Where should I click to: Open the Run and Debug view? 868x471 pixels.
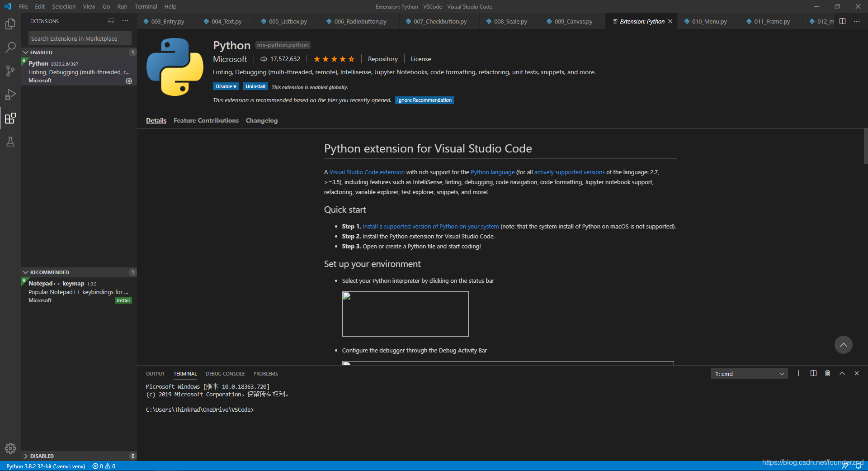pos(10,95)
